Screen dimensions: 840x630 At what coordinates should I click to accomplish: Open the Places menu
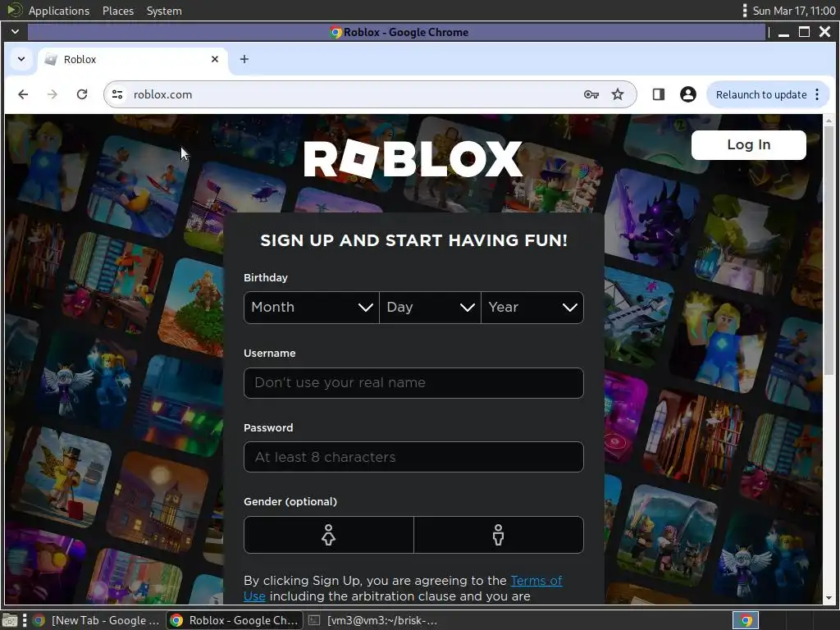pos(118,11)
